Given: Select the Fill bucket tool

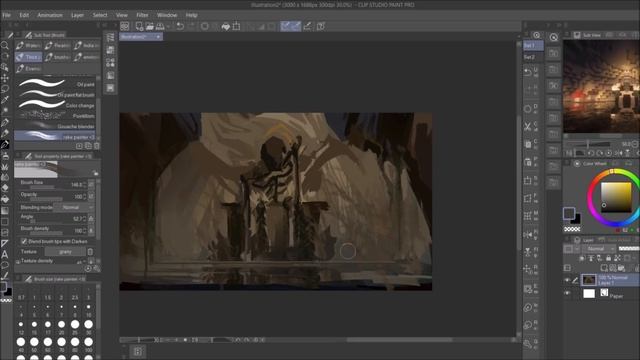Looking at the screenshot, I should tap(5, 199).
